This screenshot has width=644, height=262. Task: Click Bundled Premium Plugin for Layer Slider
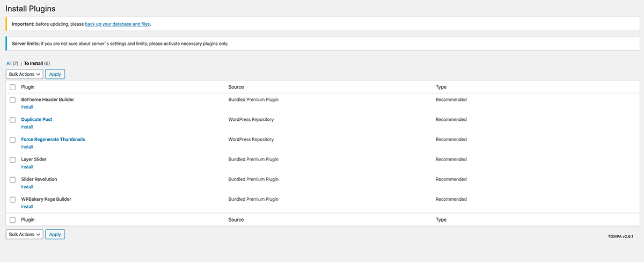tap(253, 159)
